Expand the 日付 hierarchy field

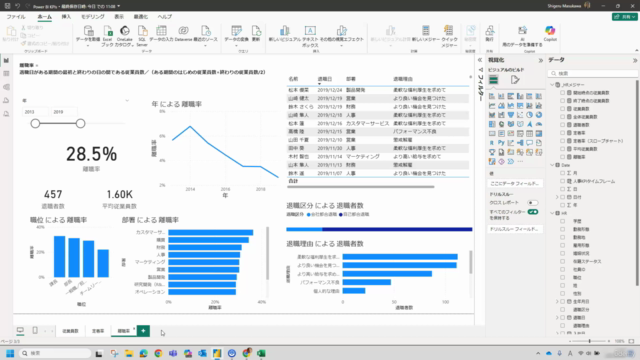557,197
